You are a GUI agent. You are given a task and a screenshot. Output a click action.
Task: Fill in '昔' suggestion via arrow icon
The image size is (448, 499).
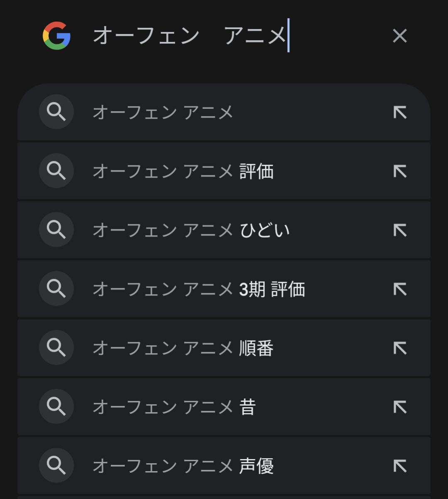point(400,407)
